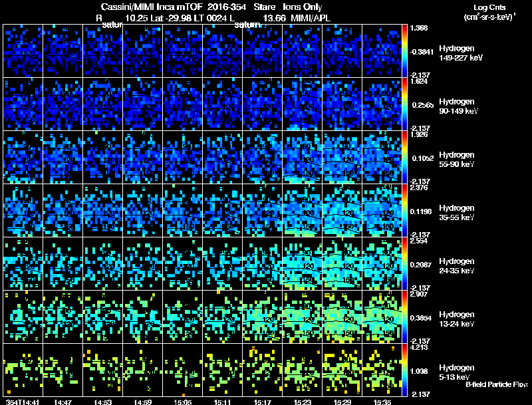
Task: Select the Hydrogen 5-13 keV panel at 15:17
Action: click(262, 370)
